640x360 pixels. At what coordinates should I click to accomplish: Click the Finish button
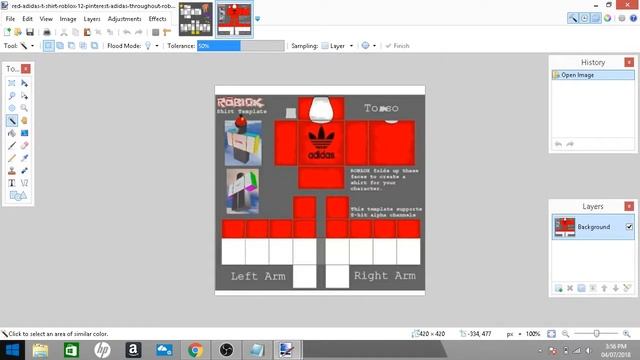(397, 46)
